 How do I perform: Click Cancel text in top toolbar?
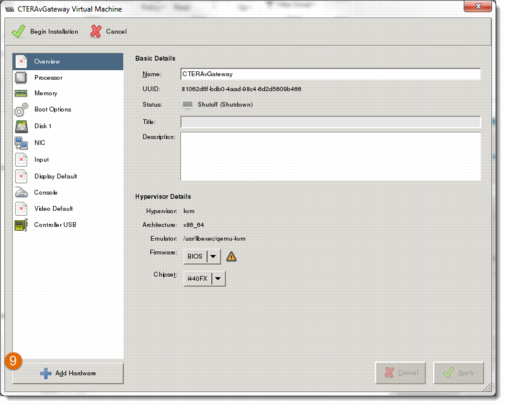[x=116, y=32]
